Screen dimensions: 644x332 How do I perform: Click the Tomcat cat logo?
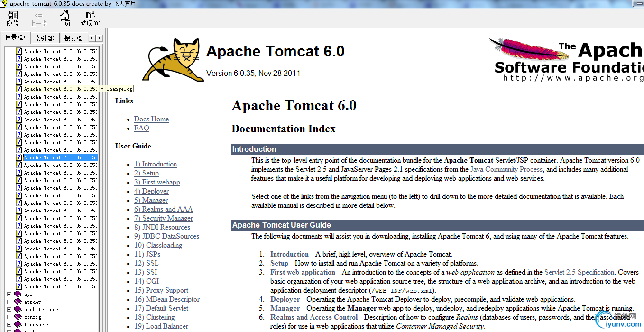tap(172, 60)
